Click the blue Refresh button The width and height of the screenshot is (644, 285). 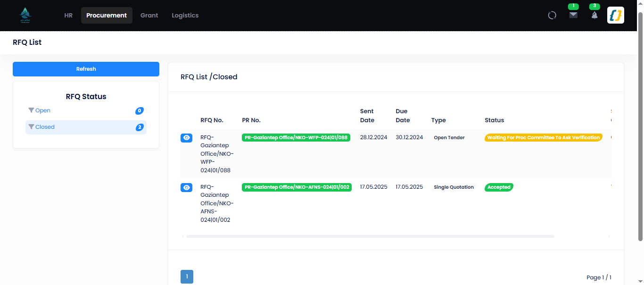coord(86,69)
